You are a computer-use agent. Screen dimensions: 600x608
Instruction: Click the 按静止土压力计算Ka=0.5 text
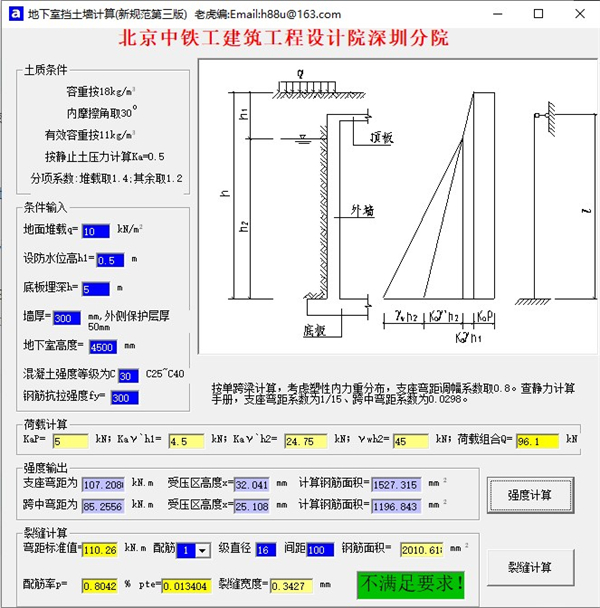(x=105, y=157)
